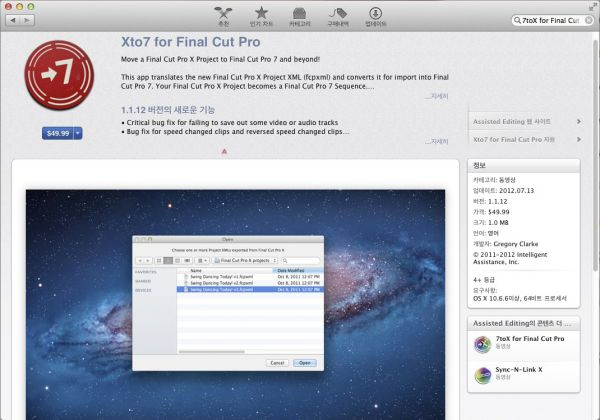Screen dimensions: 600x420
Task: Clear the search text with the X button
Action: point(589,20)
